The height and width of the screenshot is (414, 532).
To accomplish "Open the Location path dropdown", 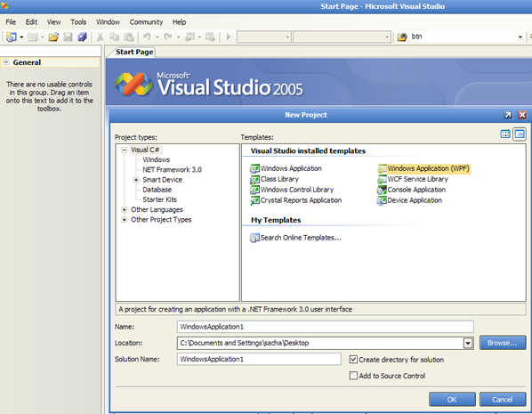I will [468, 343].
